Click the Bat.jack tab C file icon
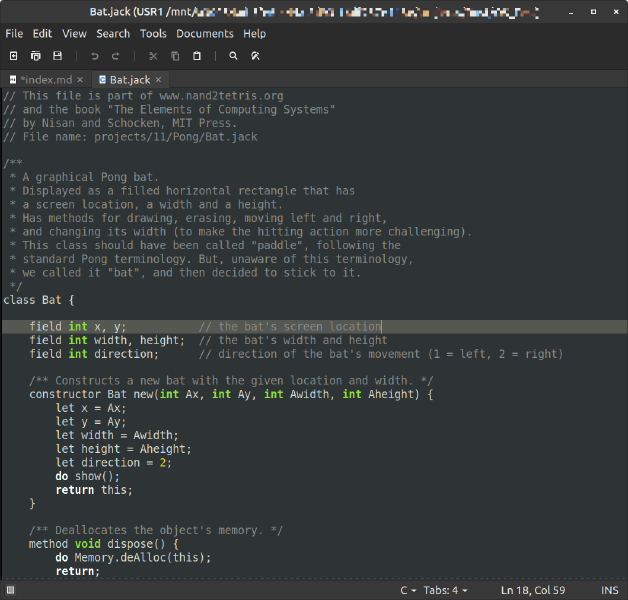 103,80
